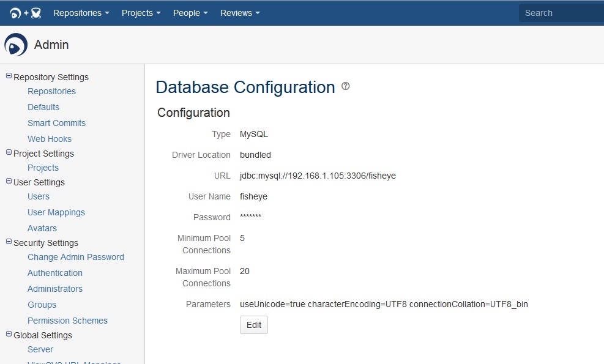Click the 'Admin' page title

51,45
